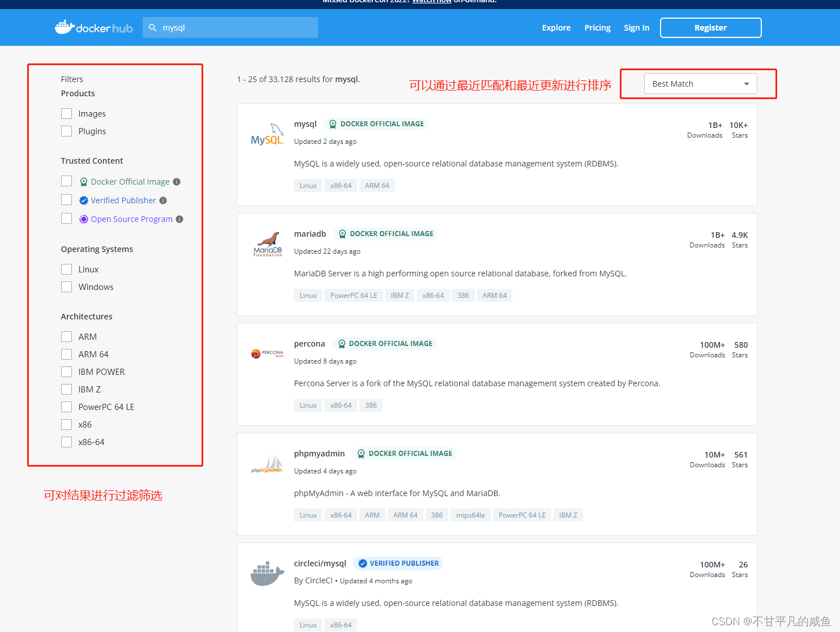840x632 pixels.
Task: Tick the Linux operating system checkbox
Action: (x=67, y=270)
